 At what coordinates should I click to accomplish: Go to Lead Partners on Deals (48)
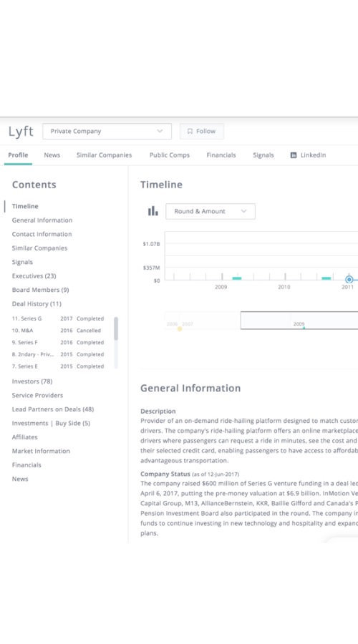[52, 409]
